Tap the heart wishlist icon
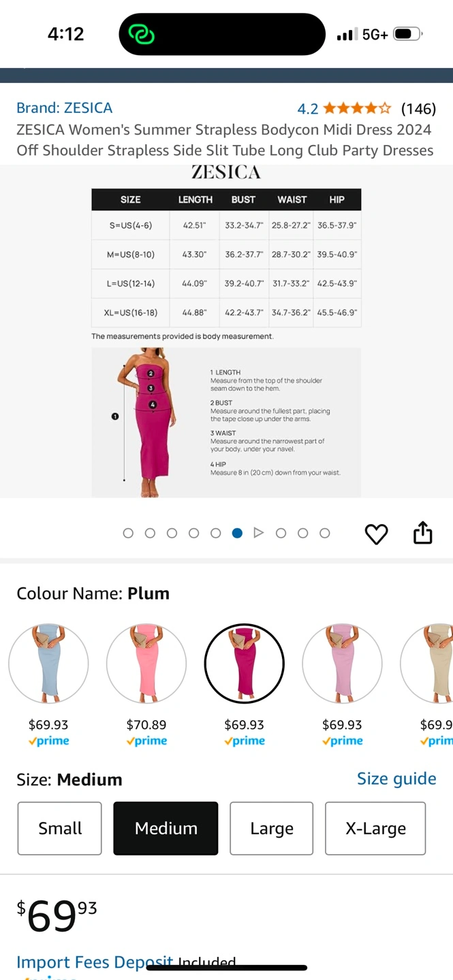 [376, 534]
